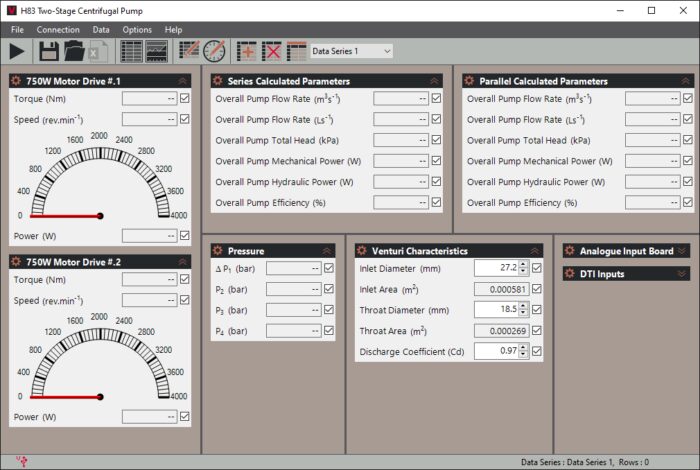Maximize the H83 Two-Stage Centrifugal Pump window
Image resolution: width=700 pixels, height=470 pixels.
[x=651, y=10]
